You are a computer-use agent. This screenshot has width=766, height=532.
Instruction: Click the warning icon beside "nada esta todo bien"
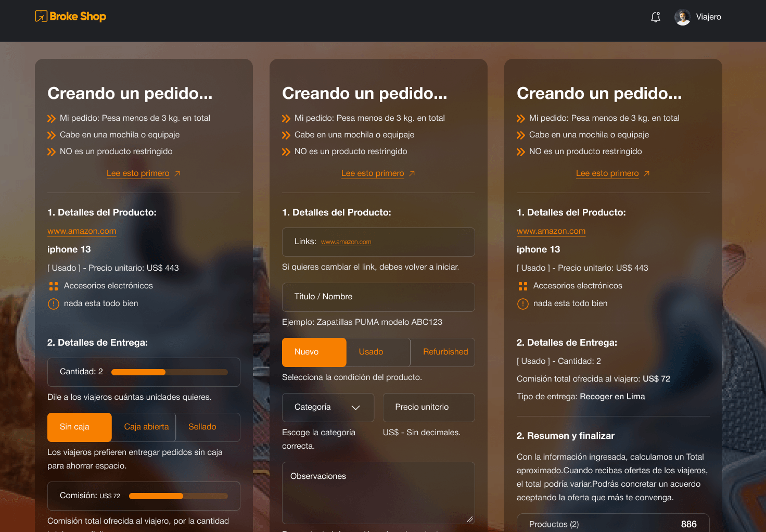[53, 303]
